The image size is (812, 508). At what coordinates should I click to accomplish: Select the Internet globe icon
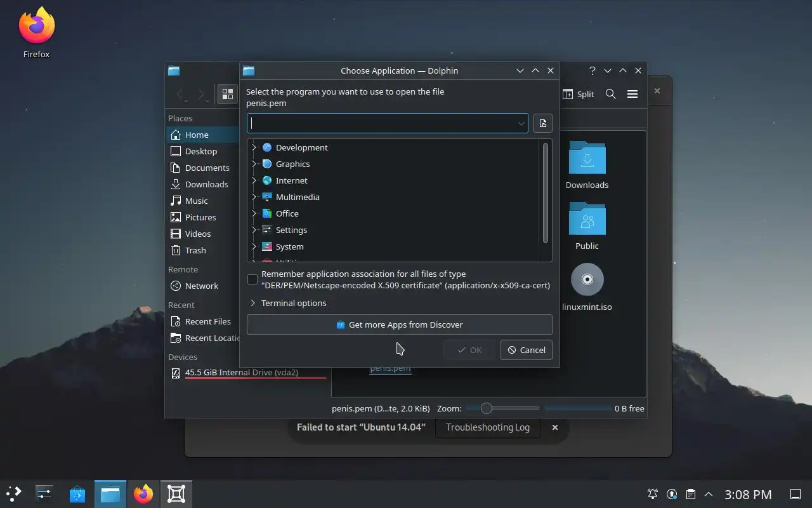(267, 180)
